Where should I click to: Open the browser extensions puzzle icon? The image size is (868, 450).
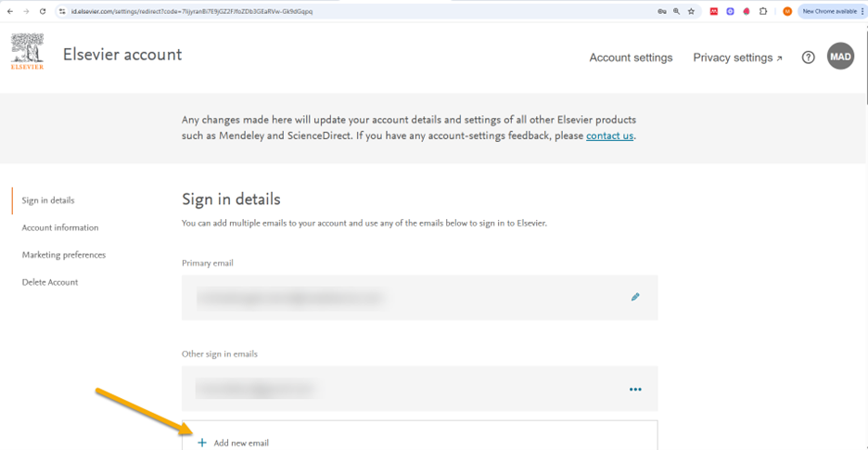763,11
